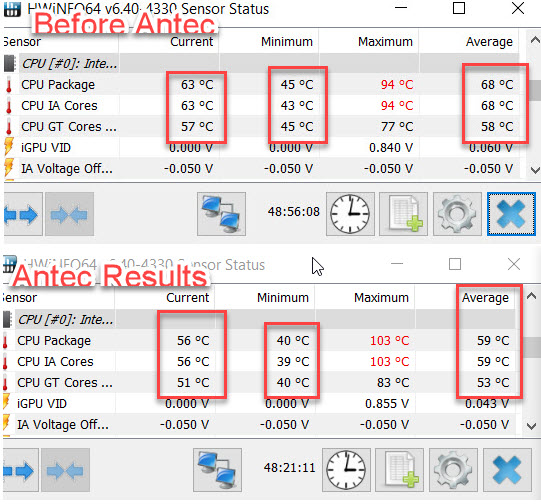
Task: Click Minimum column header in top window
Action: click(x=287, y=42)
